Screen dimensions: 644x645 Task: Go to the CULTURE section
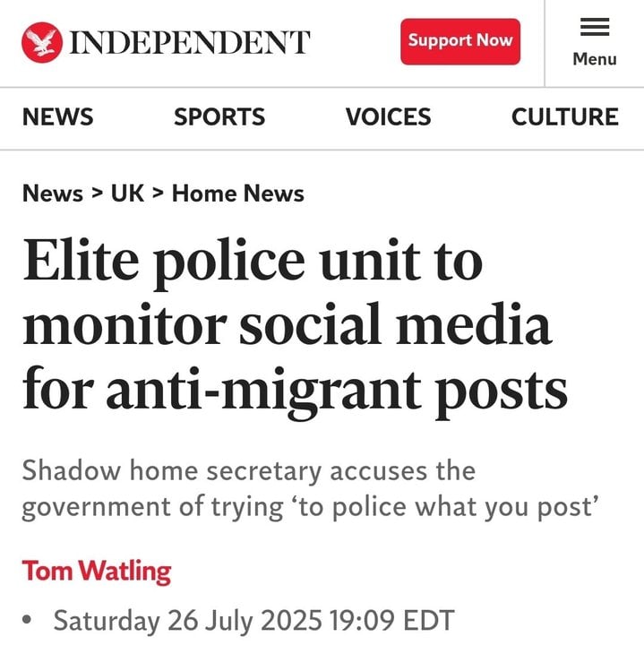[x=564, y=116]
